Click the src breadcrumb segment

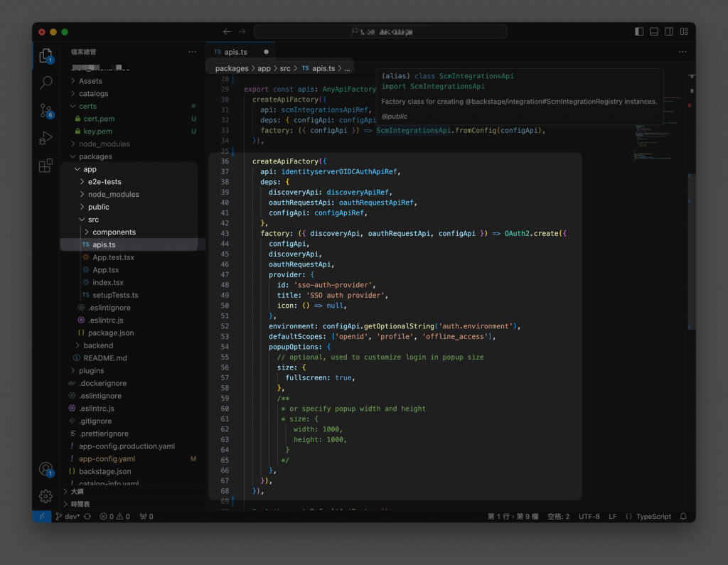284,68
